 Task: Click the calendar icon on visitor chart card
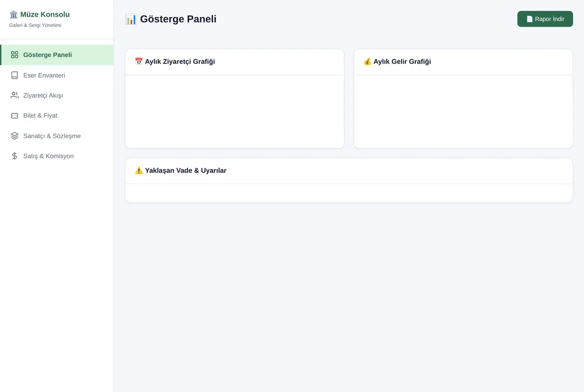pyautogui.click(x=139, y=62)
